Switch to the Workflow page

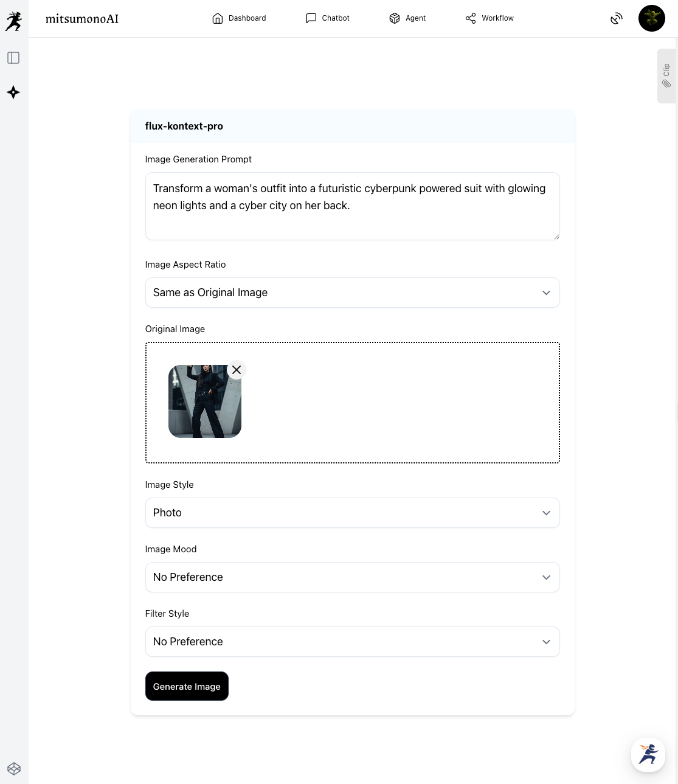click(489, 18)
